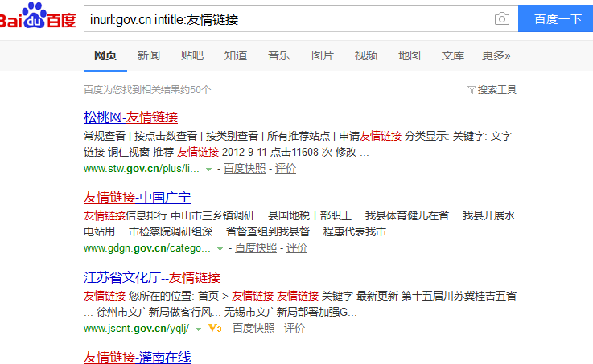The width and height of the screenshot is (593, 364).
Task: Click URL www.jscnt.gov.cn/yqlj/
Action: [136, 329]
